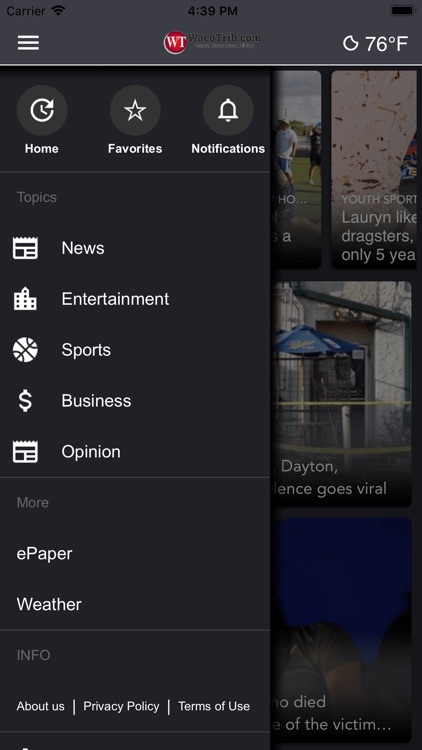
Task: Open the Weather menu item
Action: (135, 604)
